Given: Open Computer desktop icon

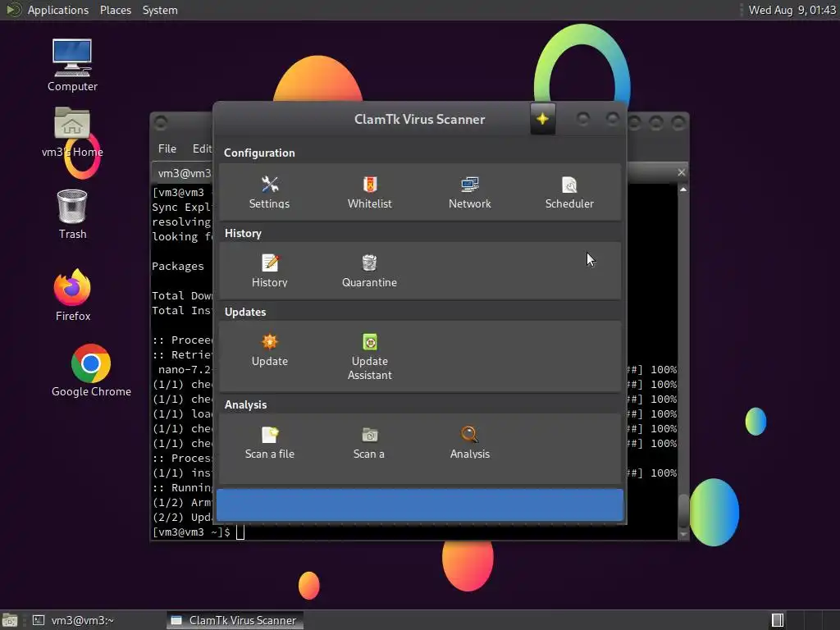Looking at the screenshot, I should [x=72, y=65].
